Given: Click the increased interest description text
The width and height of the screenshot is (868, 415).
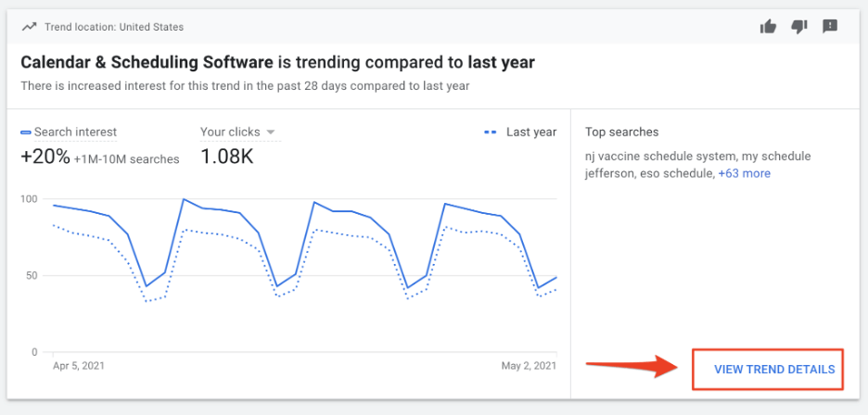Looking at the screenshot, I should (245, 86).
